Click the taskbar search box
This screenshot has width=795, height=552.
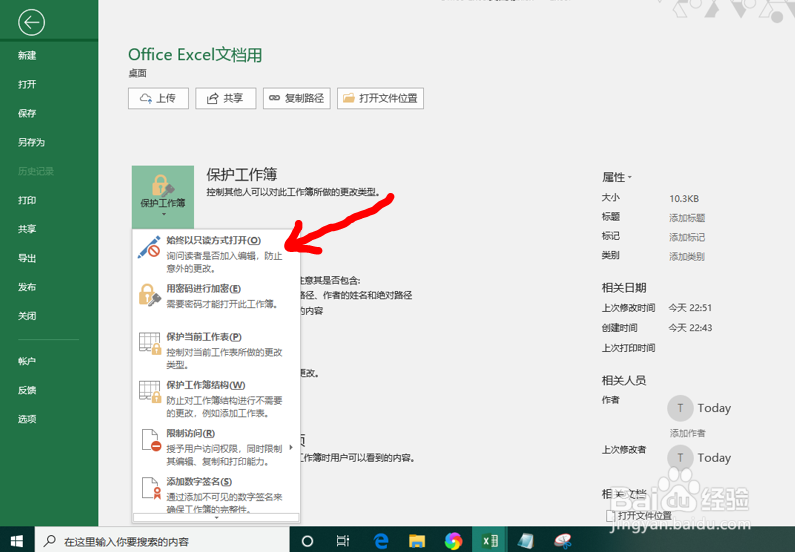pos(162,541)
